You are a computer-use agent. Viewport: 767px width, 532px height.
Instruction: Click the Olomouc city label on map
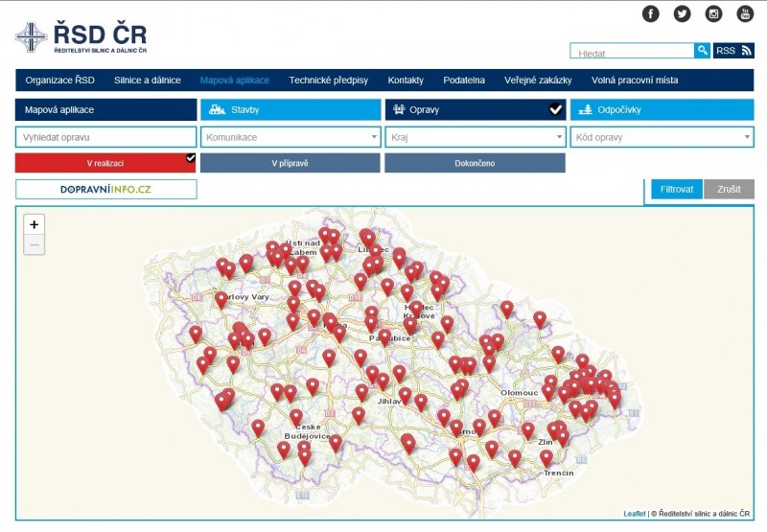point(519,393)
